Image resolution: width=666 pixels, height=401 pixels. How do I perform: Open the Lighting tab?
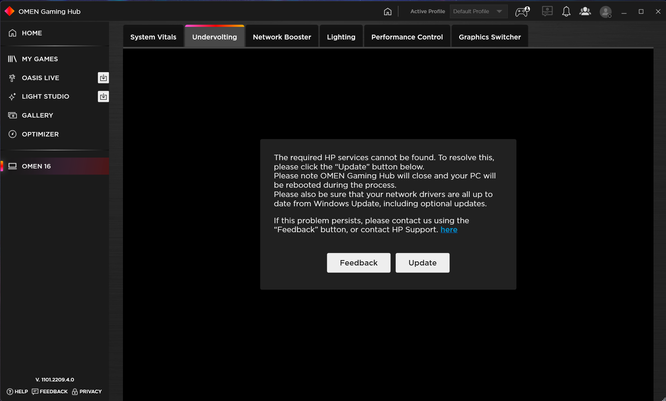341,37
